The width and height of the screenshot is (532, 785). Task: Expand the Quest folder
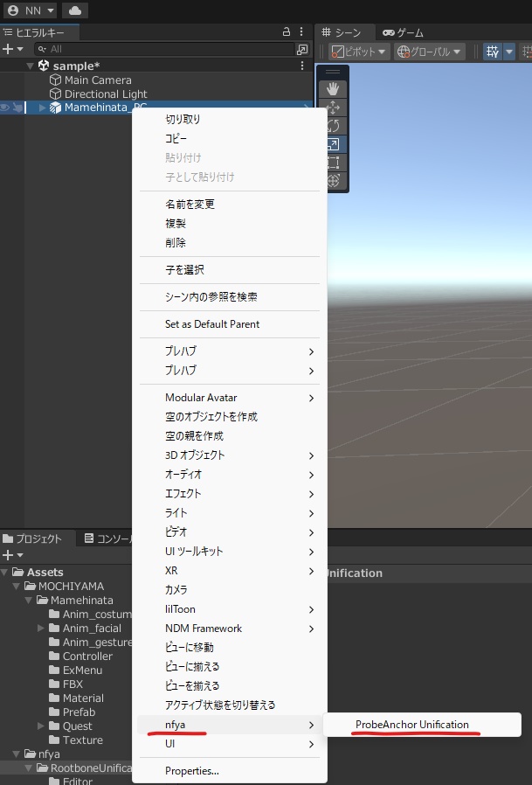coord(41,726)
